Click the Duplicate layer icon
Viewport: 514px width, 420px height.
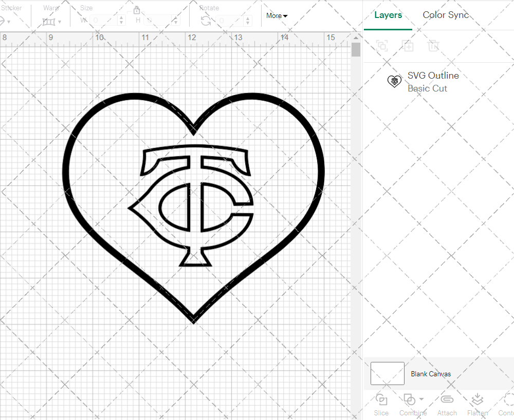(x=408, y=46)
